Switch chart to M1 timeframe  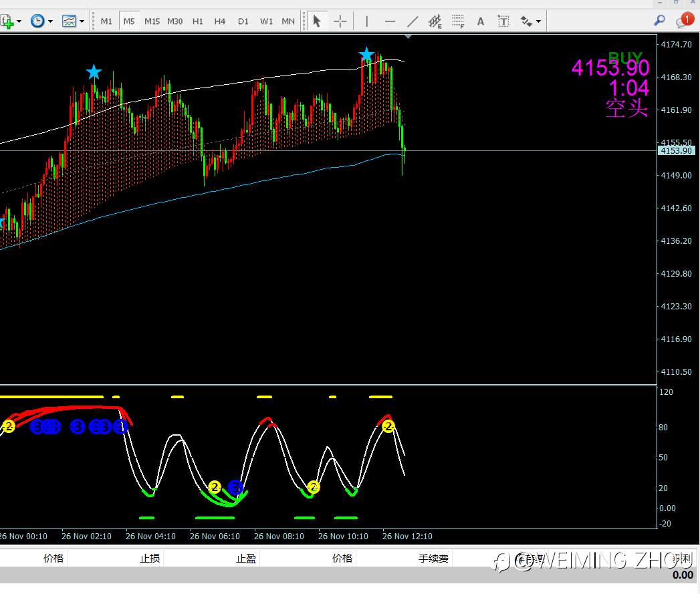[106, 21]
